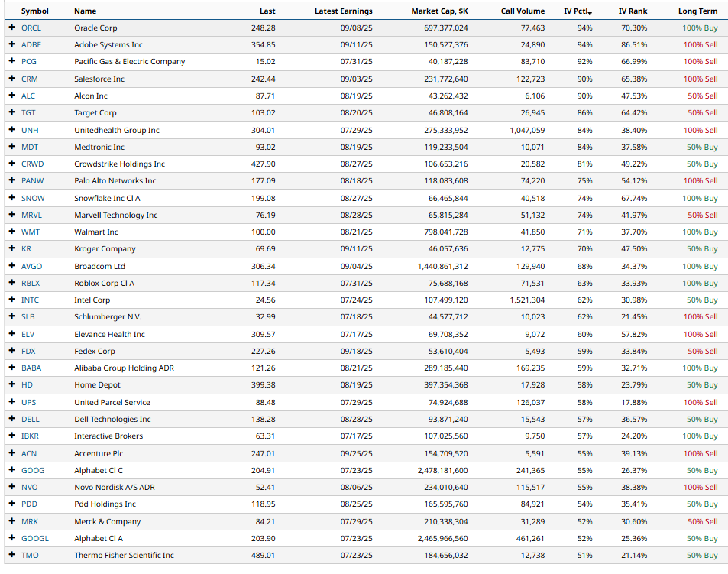Open the ACN symbol link
728x574 pixels.
(x=29, y=453)
